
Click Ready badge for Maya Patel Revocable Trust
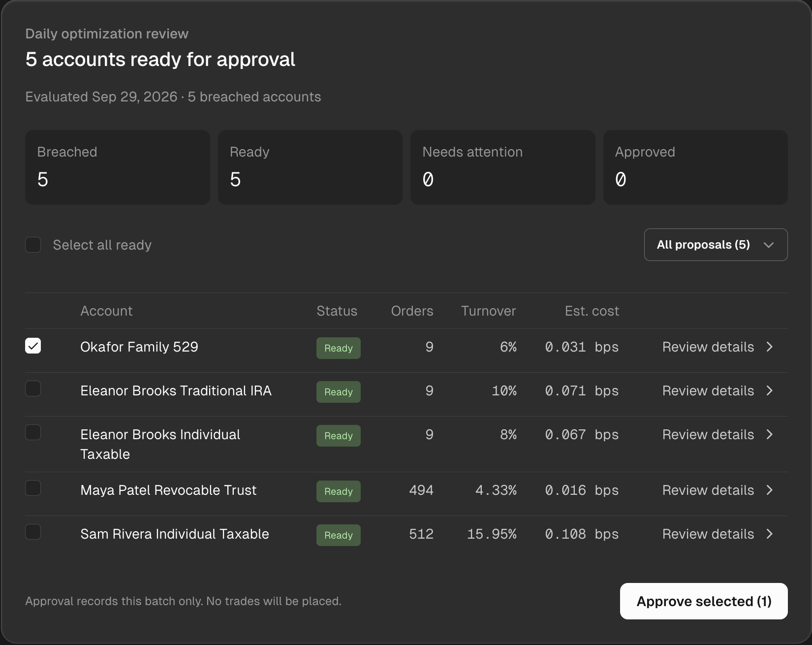coord(339,491)
